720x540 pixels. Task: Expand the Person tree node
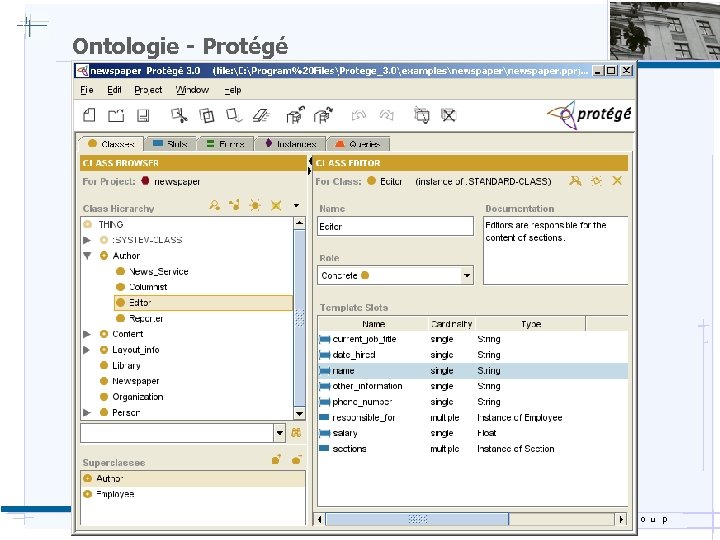point(87,412)
